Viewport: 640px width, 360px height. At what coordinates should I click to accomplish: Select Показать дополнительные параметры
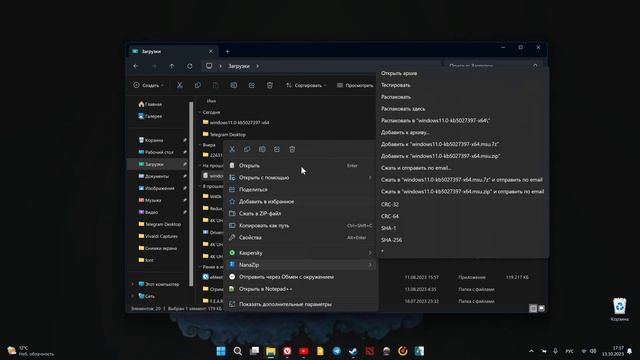pyautogui.click(x=300, y=304)
